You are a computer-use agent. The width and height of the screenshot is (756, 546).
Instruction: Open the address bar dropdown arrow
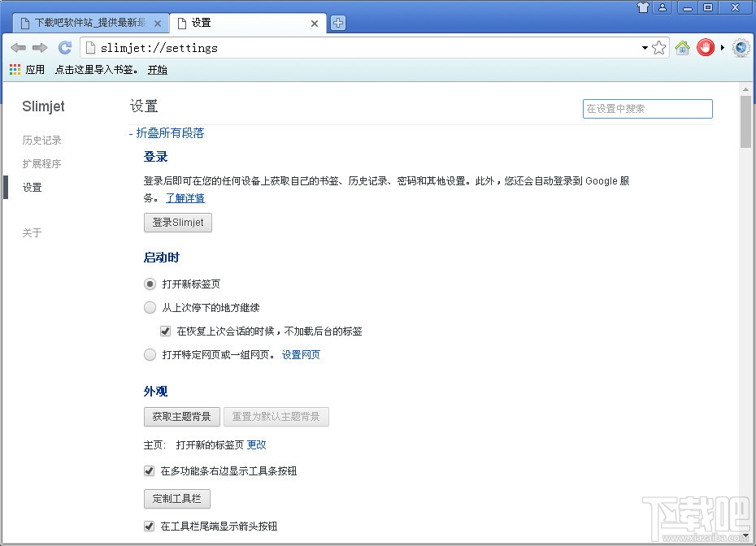pos(645,47)
